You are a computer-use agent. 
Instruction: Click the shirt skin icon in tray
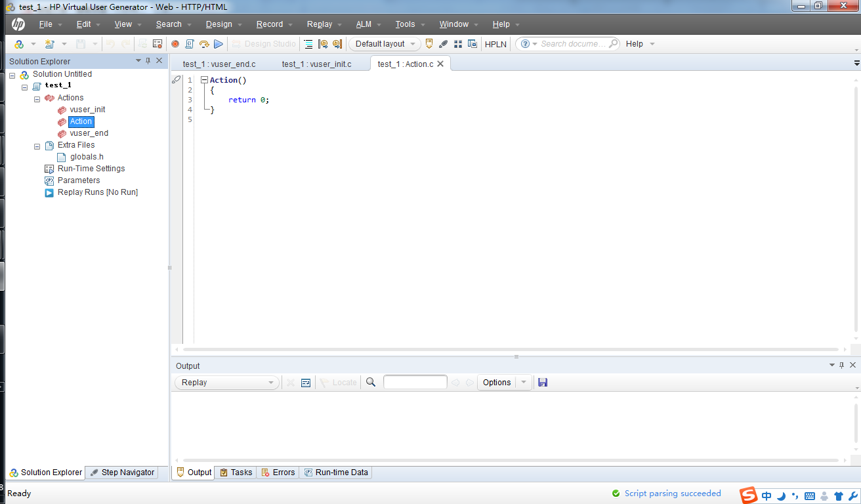(x=839, y=496)
